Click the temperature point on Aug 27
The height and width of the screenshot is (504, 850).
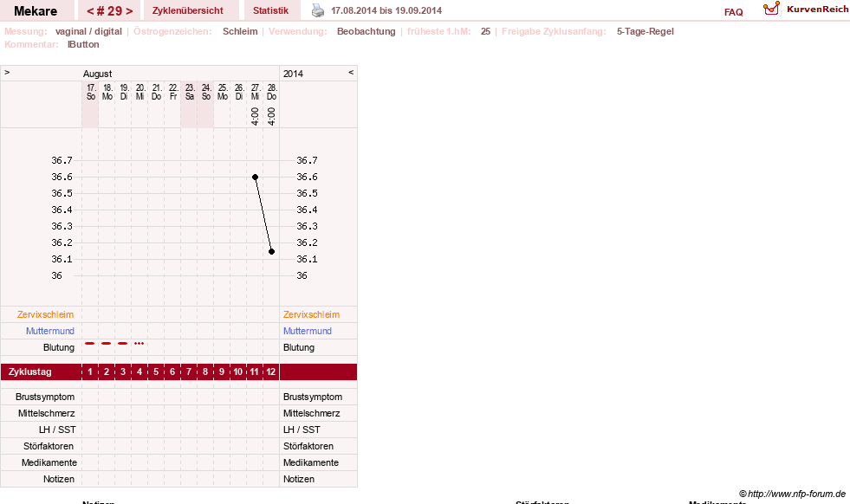point(255,178)
